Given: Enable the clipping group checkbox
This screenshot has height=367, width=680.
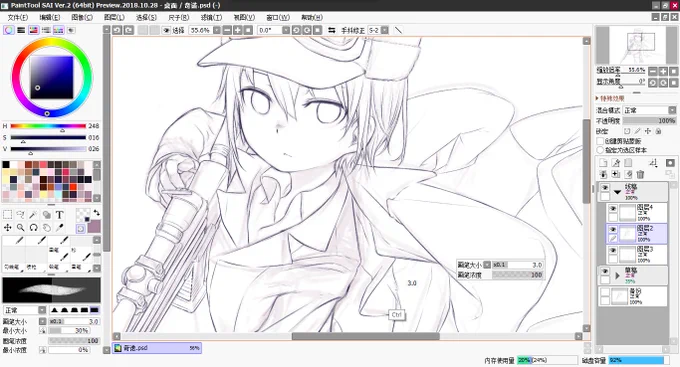Looking at the screenshot, I should click(600, 141).
